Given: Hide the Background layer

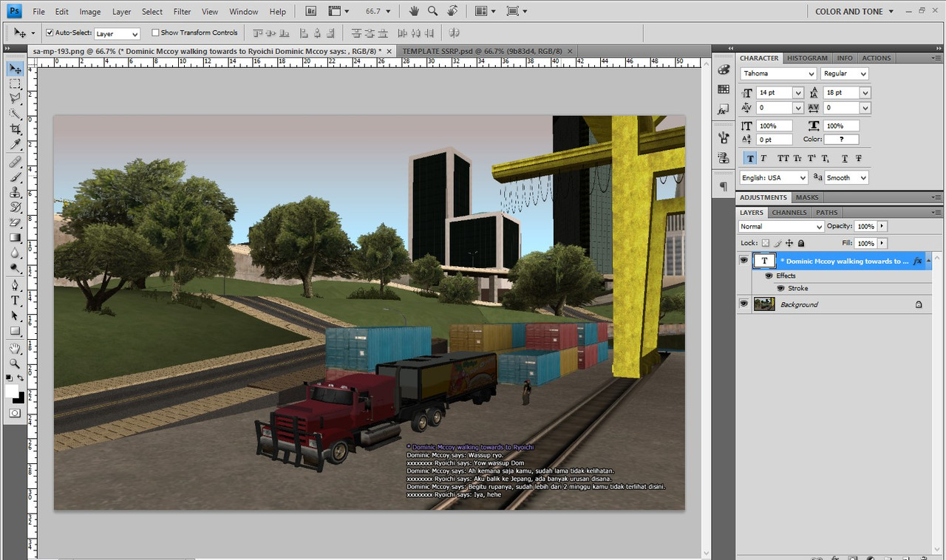Looking at the screenshot, I should (743, 304).
